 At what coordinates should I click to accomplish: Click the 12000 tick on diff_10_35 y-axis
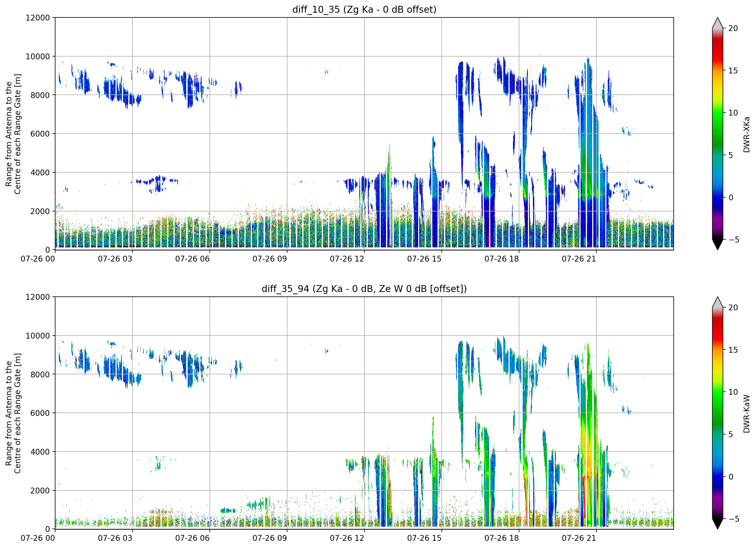(x=38, y=18)
